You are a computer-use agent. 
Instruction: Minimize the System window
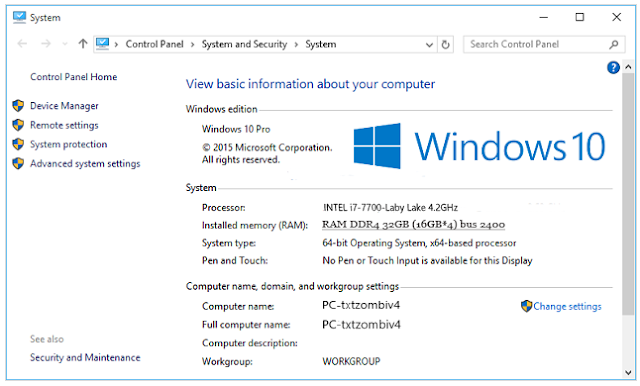tap(543, 17)
